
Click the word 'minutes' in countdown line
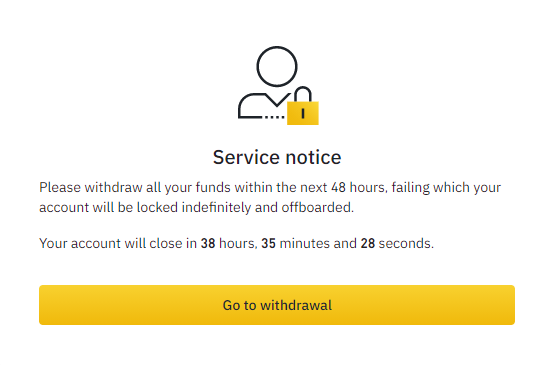(305, 243)
